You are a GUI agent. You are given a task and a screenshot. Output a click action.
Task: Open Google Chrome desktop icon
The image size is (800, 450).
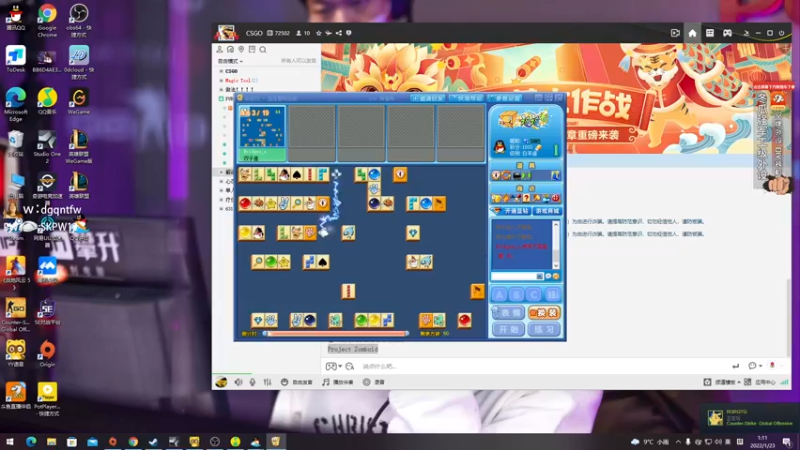(47, 20)
